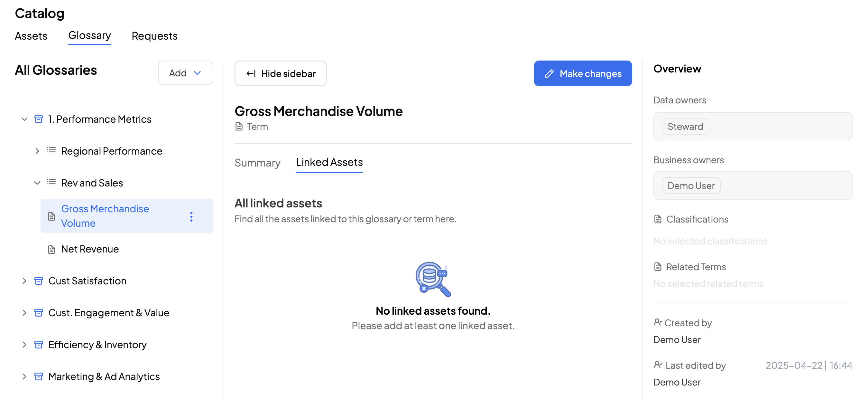Click the Regional Performance list icon
This screenshot has width=868, height=400.
tap(51, 150)
